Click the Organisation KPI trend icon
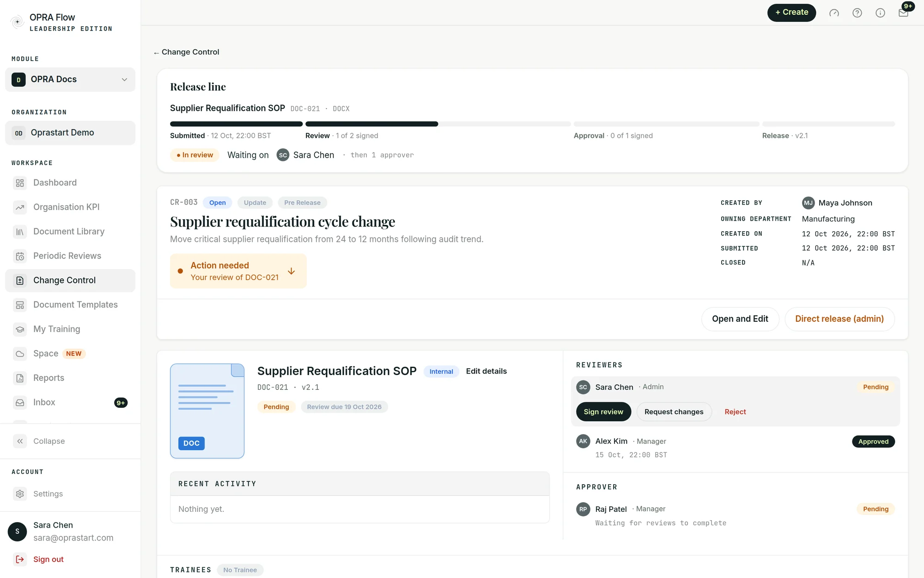Image resolution: width=924 pixels, height=578 pixels. 20,208
